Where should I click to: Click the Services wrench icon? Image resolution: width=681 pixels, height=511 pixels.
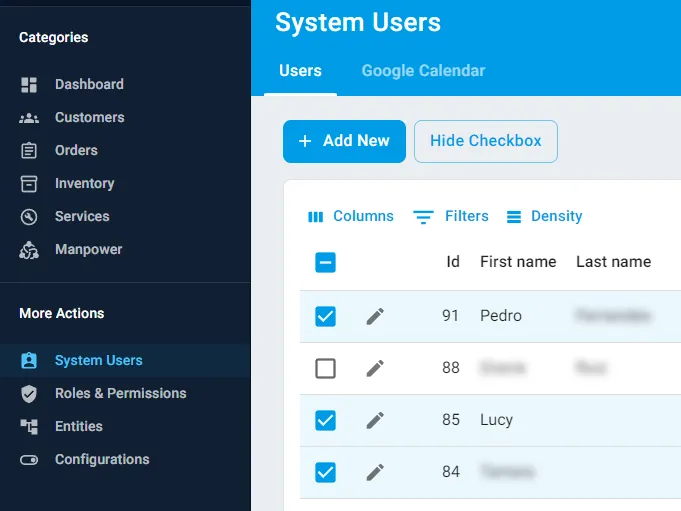click(29, 217)
